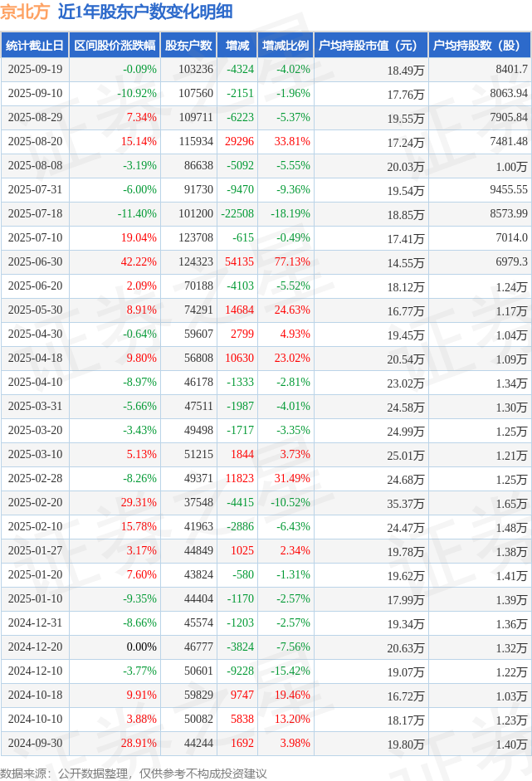Click the 数据来源 footer disclaimer text
The image size is (532, 781).
134,773
